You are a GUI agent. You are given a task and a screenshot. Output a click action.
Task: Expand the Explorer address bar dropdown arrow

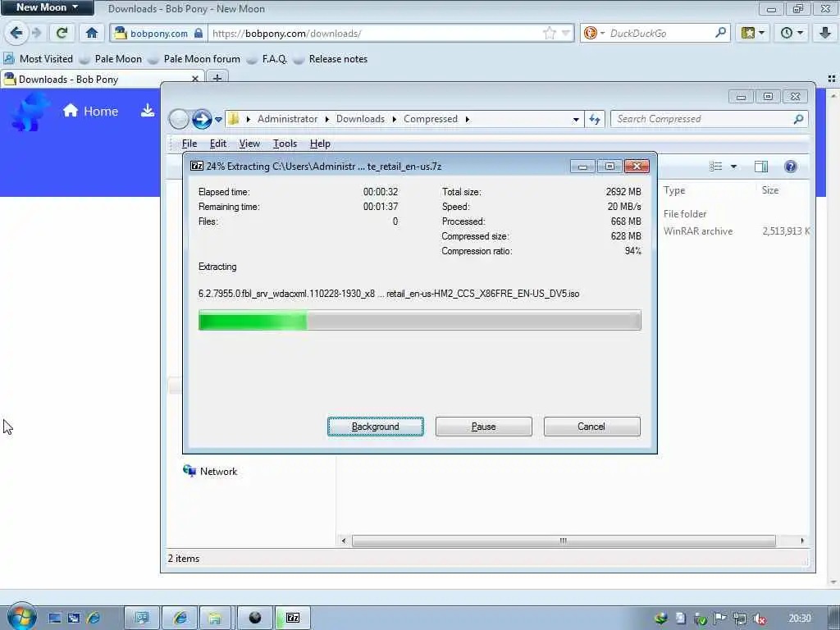(x=576, y=120)
